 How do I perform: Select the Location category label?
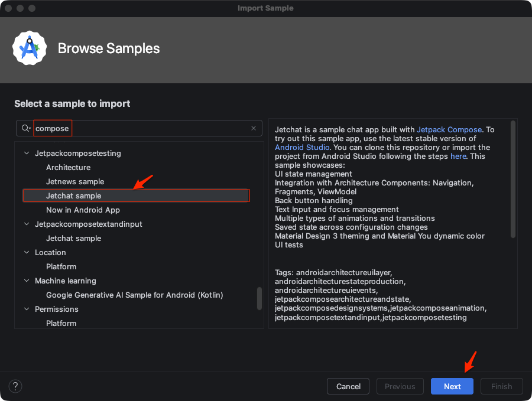pyautogui.click(x=50, y=253)
